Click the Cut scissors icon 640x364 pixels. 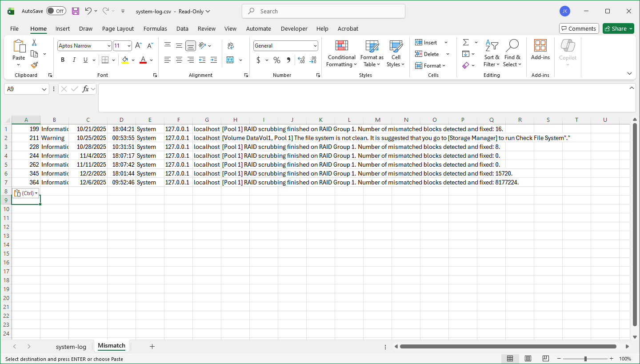coord(34,43)
